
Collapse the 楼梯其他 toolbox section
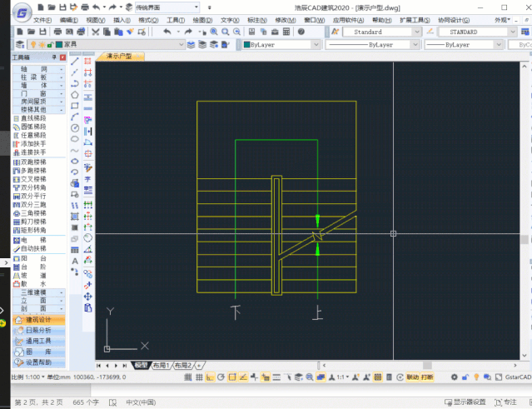tap(38, 110)
